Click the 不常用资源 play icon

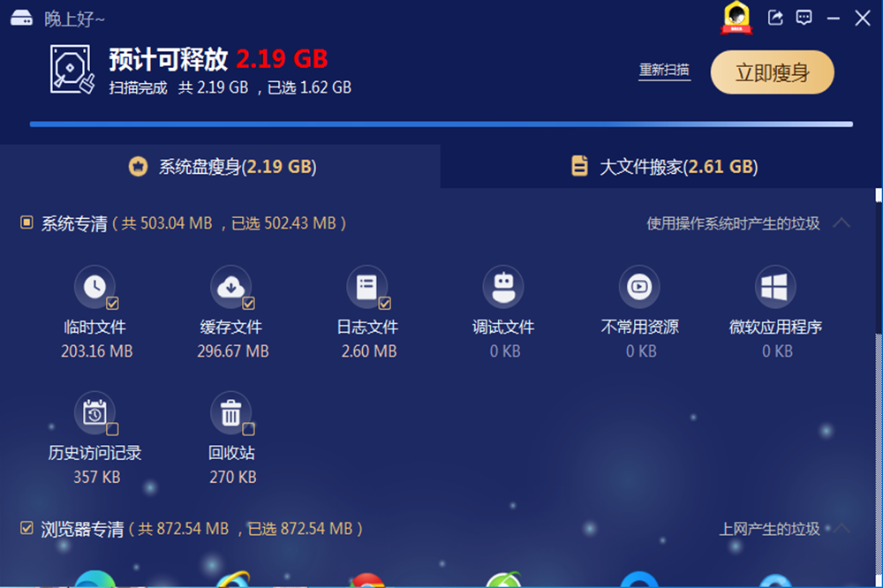639,286
